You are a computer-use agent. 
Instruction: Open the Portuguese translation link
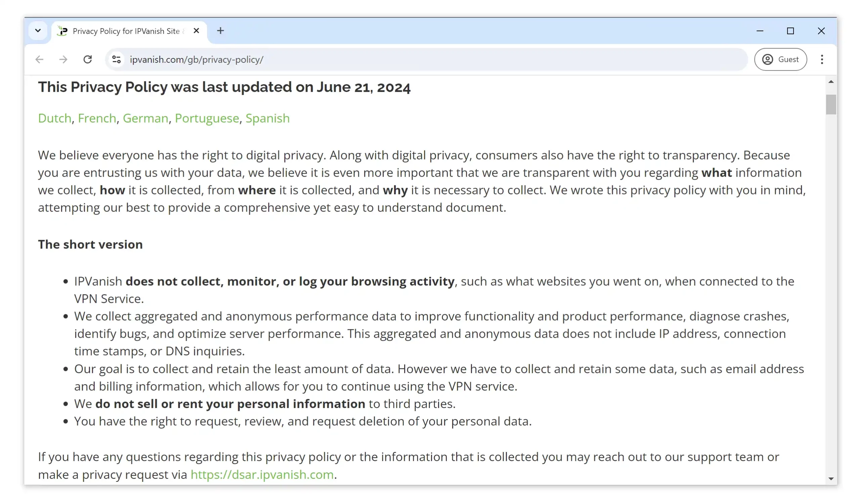point(207,118)
